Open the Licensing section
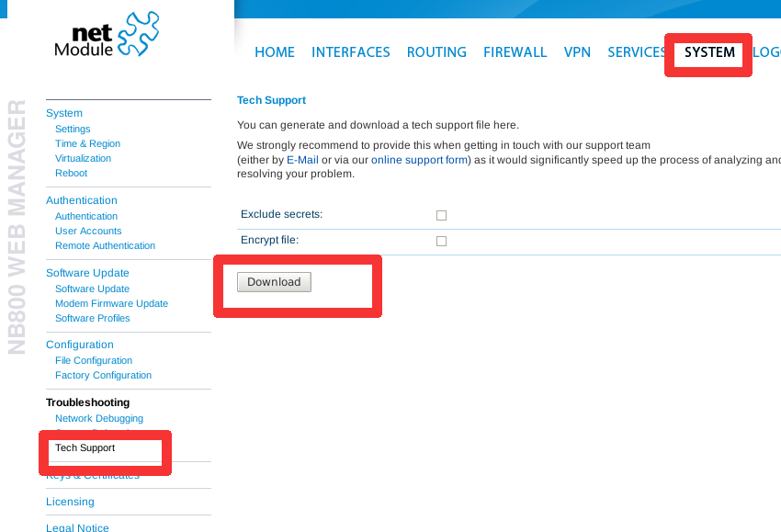 70,502
